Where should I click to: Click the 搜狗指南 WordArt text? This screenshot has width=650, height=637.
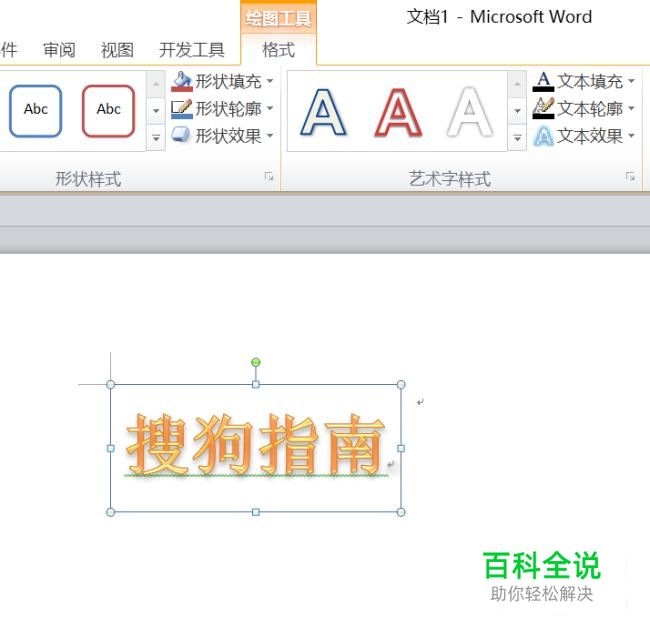pos(256,445)
